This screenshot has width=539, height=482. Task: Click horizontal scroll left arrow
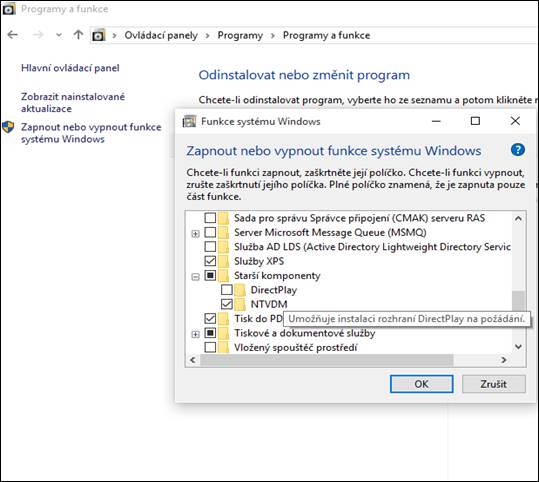pyautogui.click(x=193, y=360)
